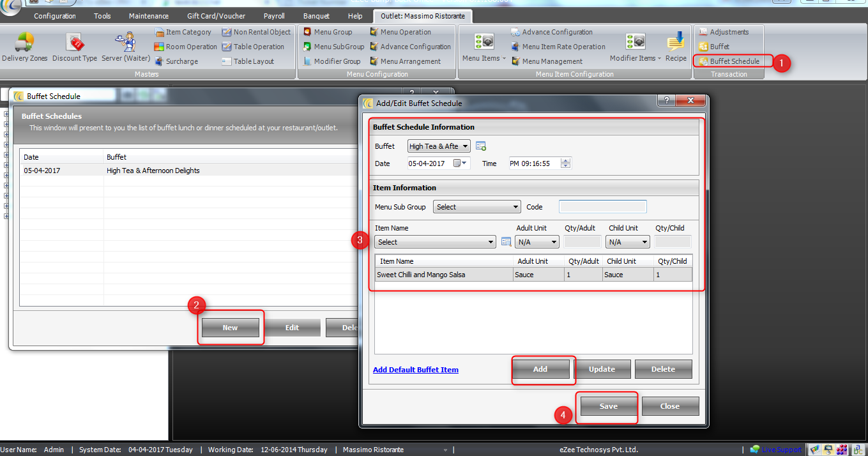This screenshot has width=868, height=456.
Task: Open Table Operation in Masters
Action: [x=253, y=47]
